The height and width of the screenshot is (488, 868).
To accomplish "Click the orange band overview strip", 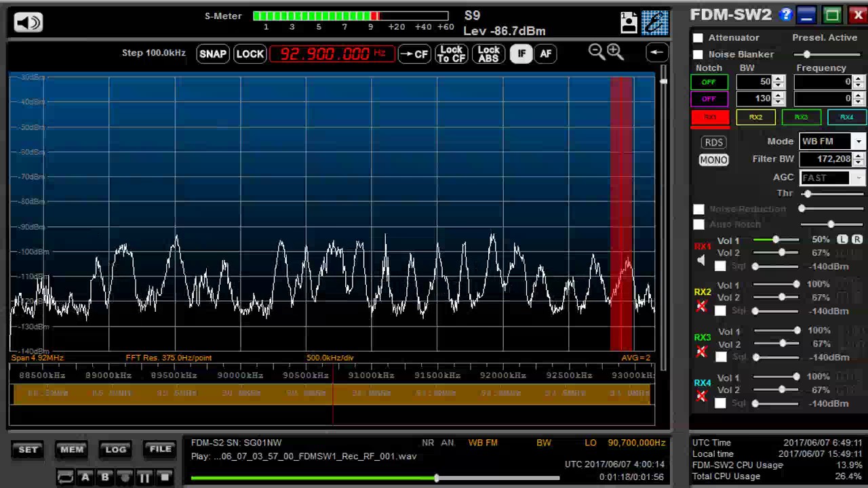I will pos(332,394).
